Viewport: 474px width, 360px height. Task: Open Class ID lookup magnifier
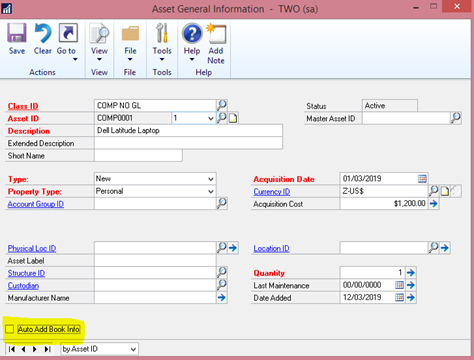[222, 105]
